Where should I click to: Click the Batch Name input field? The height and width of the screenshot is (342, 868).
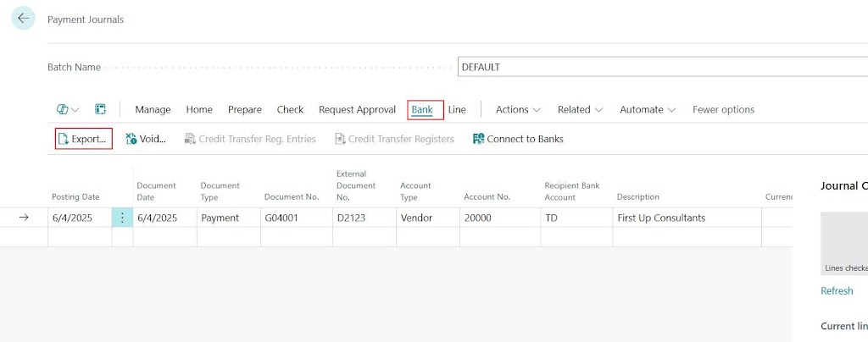[x=661, y=67]
